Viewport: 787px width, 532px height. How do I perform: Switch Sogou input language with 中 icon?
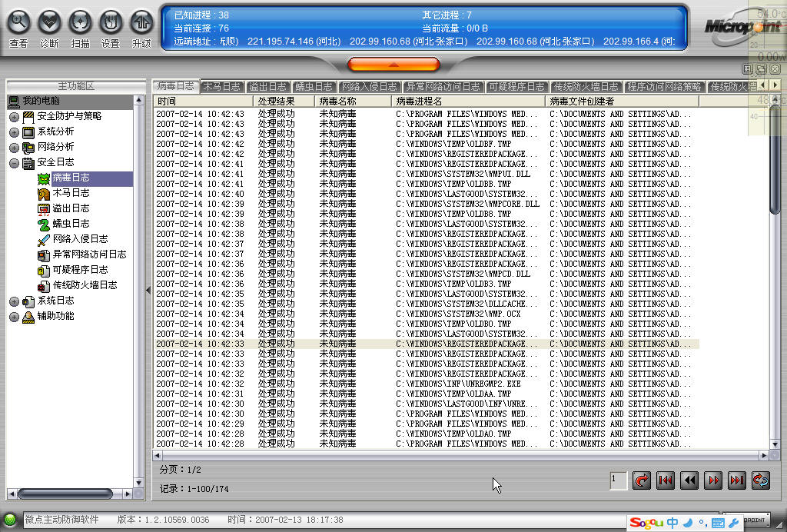(x=672, y=523)
